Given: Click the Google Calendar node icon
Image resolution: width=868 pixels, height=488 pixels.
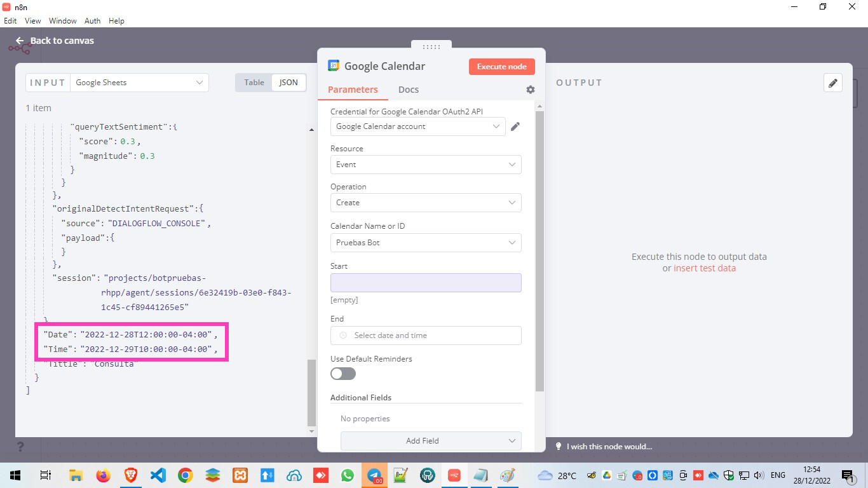Looking at the screenshot, I should [334, 65].
